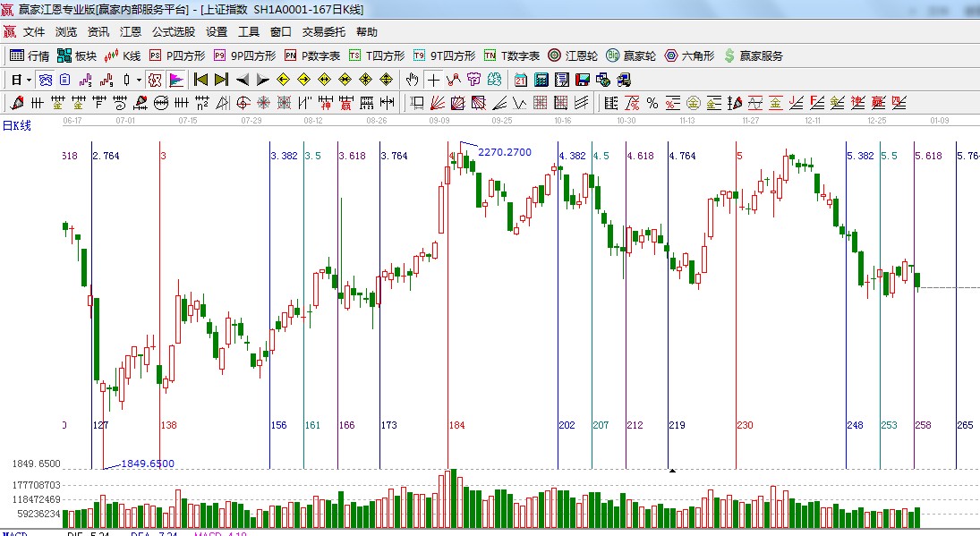Viewport: 980px width, 536px height.
Task: Toggle the flag chart mode button
Action: click(x=176, y=80)
